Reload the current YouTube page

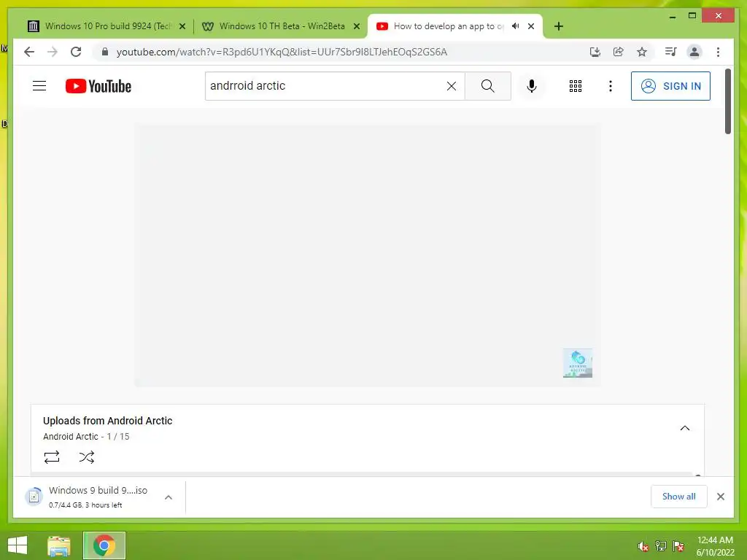click(x=76, y=52)
